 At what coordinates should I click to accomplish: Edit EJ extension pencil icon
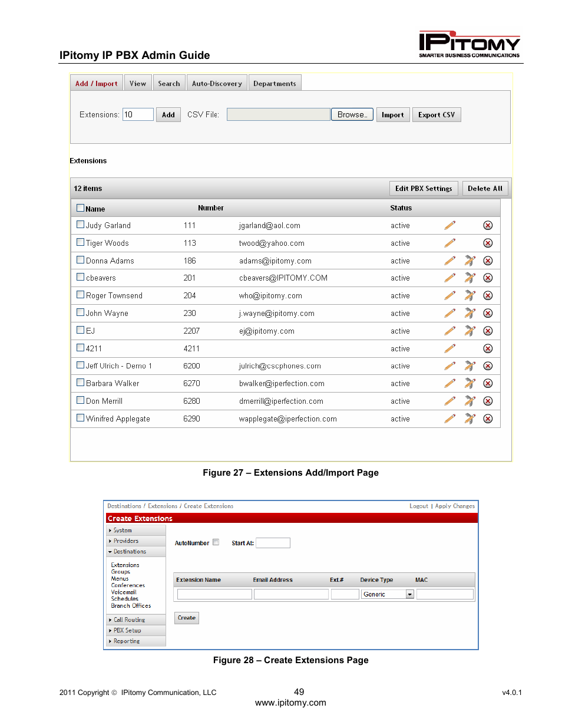coord(450,331)
